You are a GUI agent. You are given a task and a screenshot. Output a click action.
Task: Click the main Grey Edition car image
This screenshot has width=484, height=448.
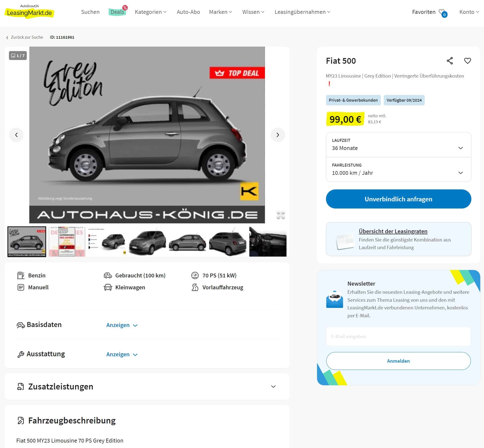147,135
